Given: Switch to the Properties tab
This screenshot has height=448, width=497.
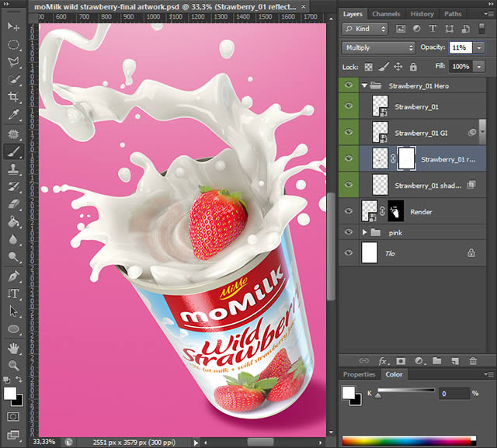Looking at the screenshot, I should coord(359,374).
